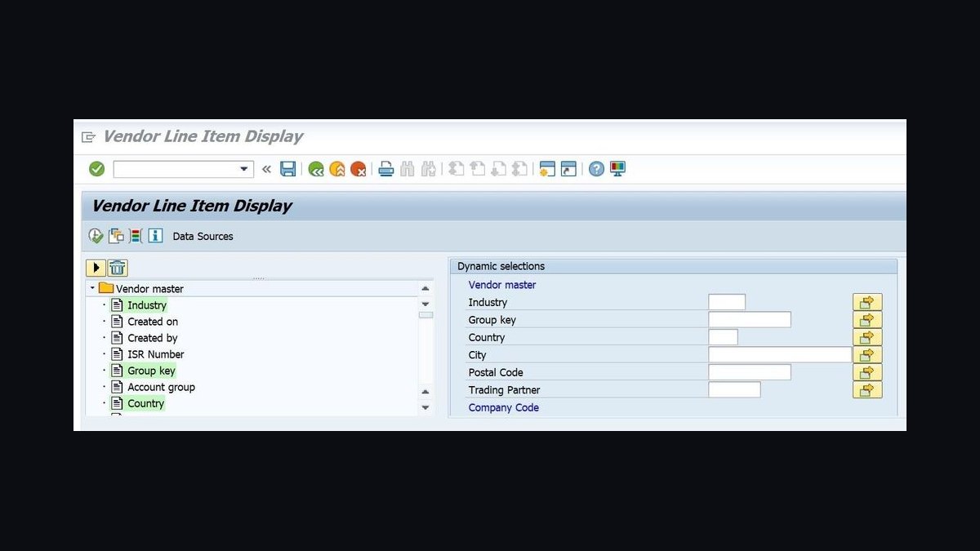The height and width of the screenshot is (551, 980).
Task: Click the Data Sources button
Action: (203, 237)
